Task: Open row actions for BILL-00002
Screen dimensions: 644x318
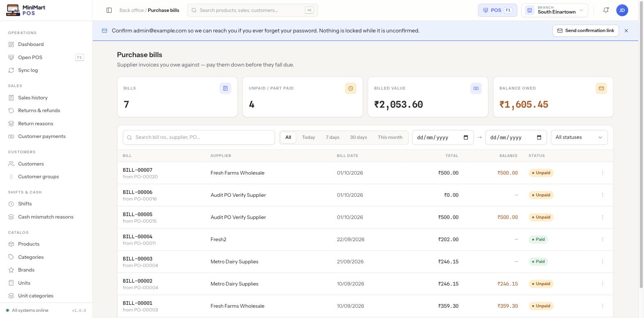Action: coord(603,284)
